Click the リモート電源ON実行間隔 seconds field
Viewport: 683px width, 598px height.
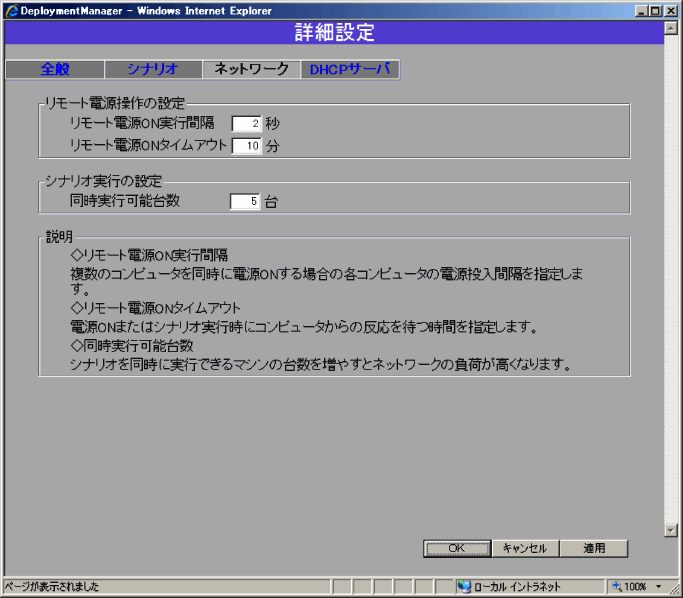coord(247,123)
